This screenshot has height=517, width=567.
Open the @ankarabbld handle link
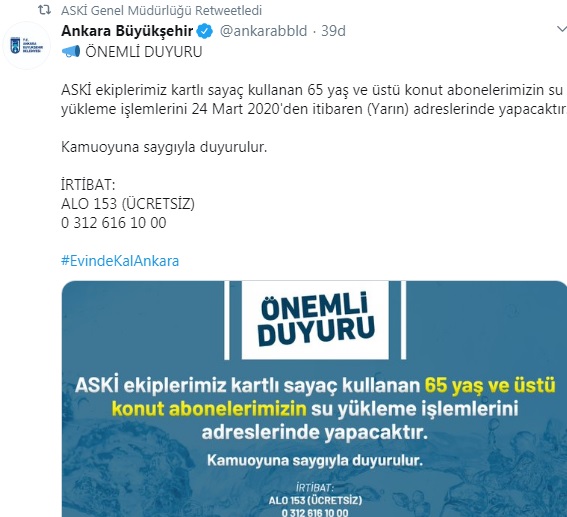point(263,31)
